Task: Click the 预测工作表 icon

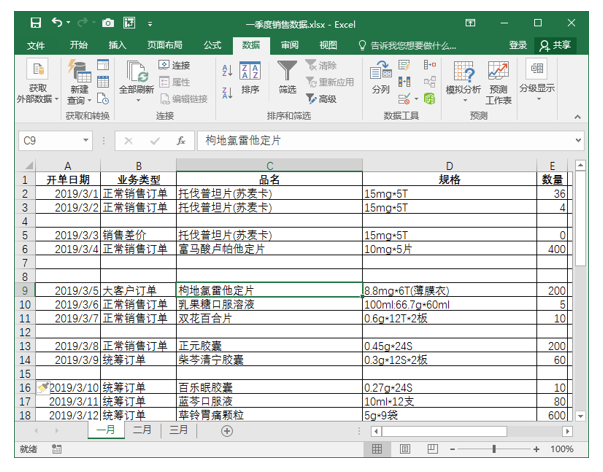Action: point(498,82)
